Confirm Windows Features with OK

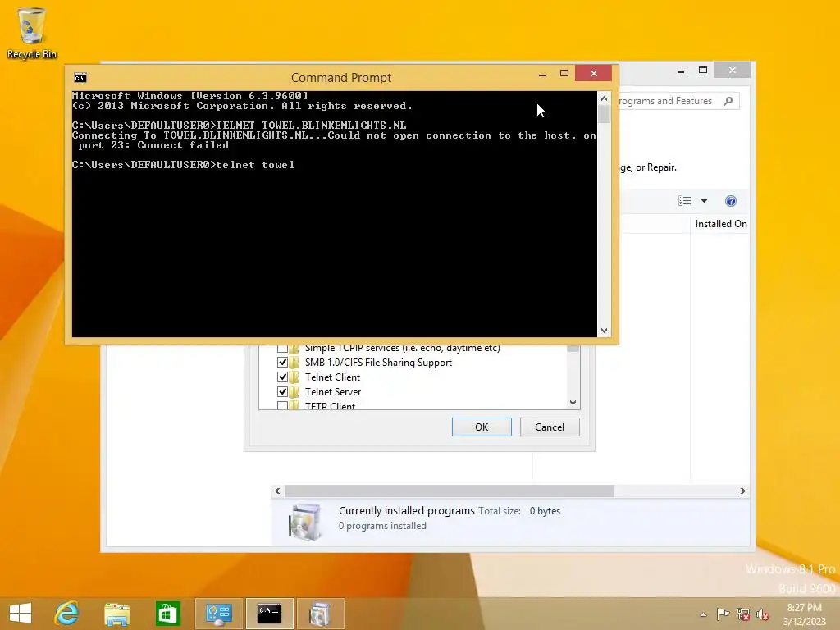[x=482, y=427]
